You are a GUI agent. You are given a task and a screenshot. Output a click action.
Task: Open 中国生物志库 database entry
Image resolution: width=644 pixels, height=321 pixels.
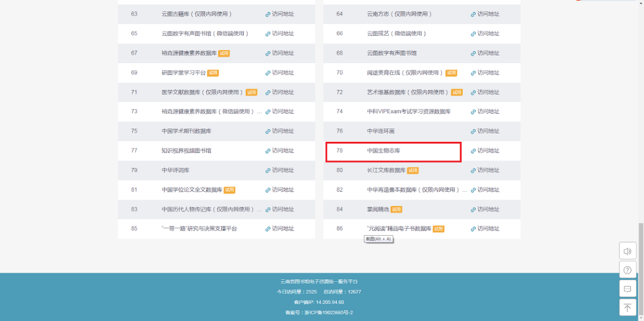[x=383, y=151]
